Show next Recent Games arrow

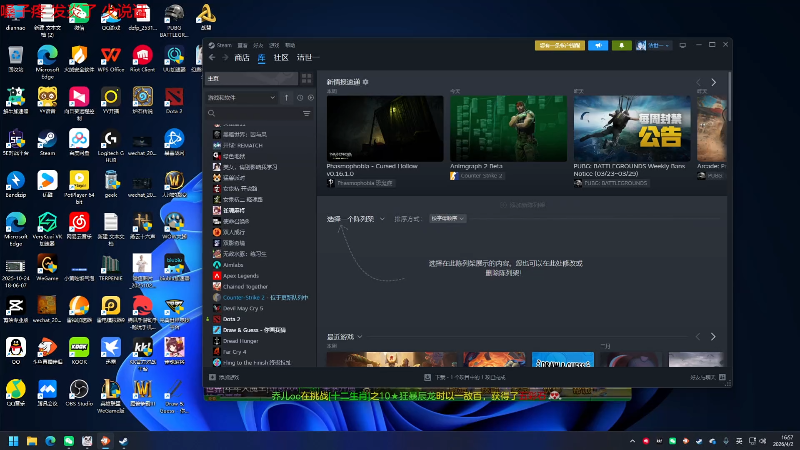713,337
